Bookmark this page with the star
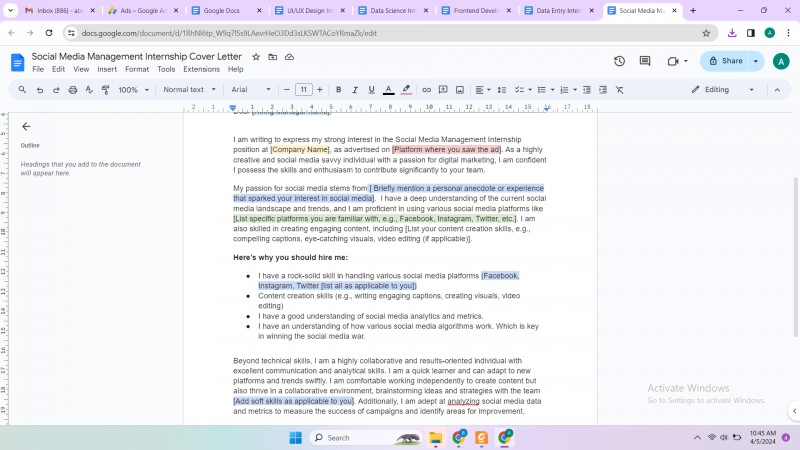Screen dimensions: 800x450 click(706, 33)
